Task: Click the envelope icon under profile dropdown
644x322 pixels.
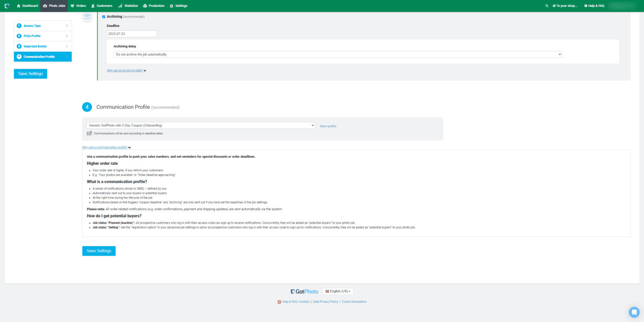Action: pyautogui.click(x=89, y=133)
